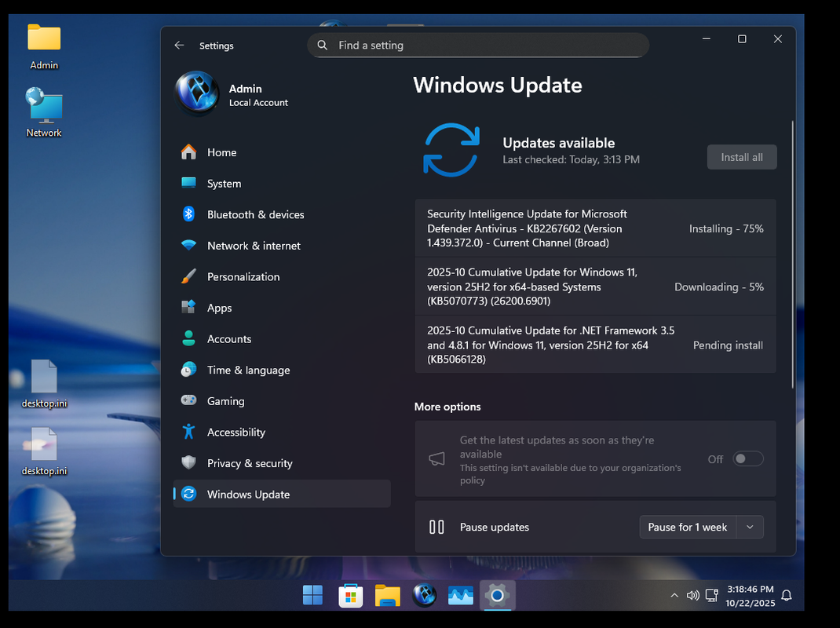Open Gaming settings page

click(x=282, y=401)
